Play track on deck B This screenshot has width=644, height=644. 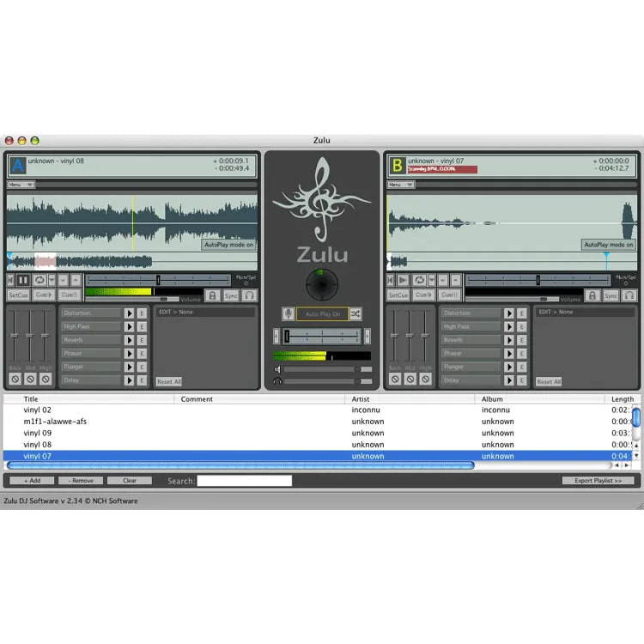coord(404,281)
